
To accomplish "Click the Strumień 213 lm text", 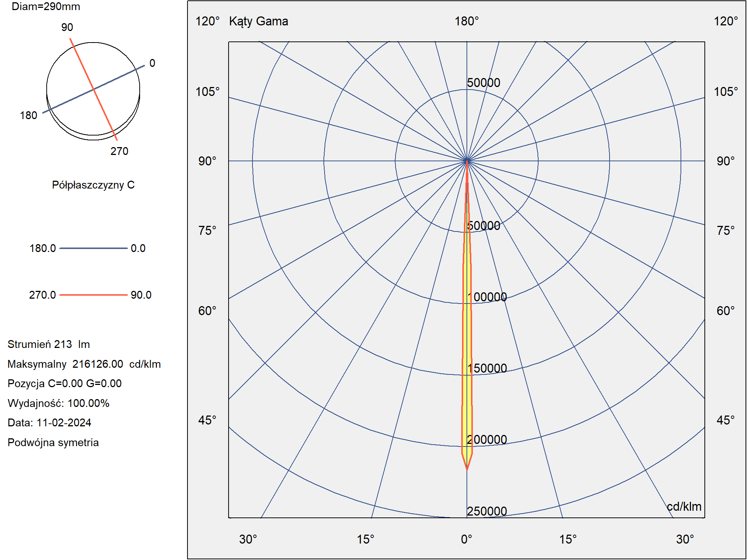I will coord(49,344).
